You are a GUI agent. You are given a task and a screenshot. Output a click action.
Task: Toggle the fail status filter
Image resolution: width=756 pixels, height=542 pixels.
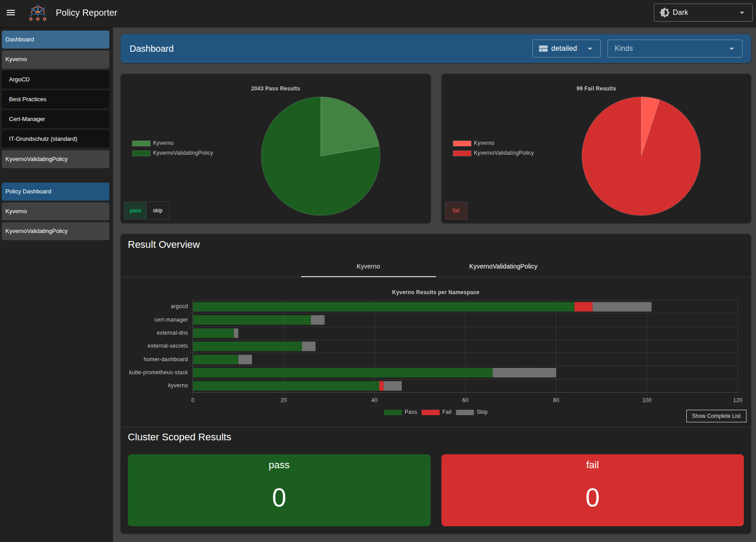click(x=456, y=211)
